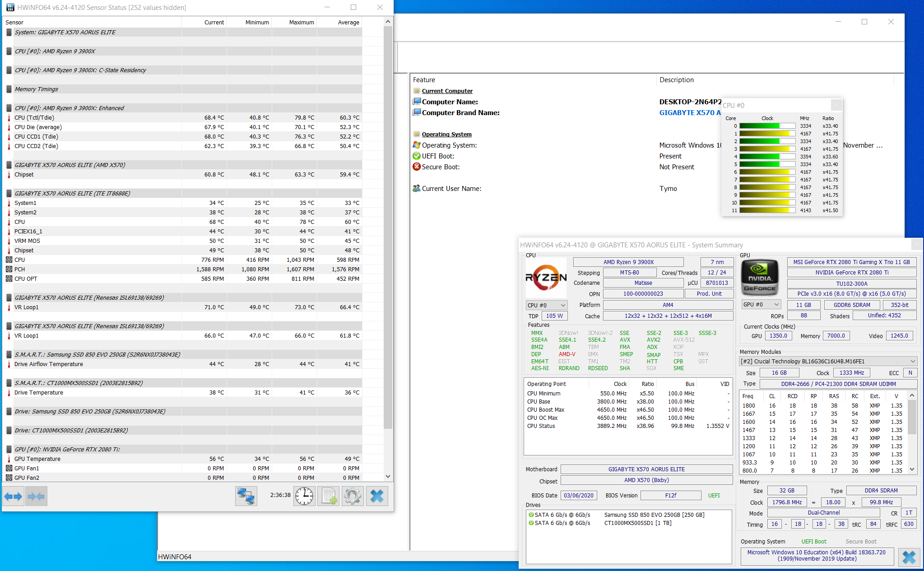Click the Maximum column header
Screen dimensions: 924x571
coord(301,22)
